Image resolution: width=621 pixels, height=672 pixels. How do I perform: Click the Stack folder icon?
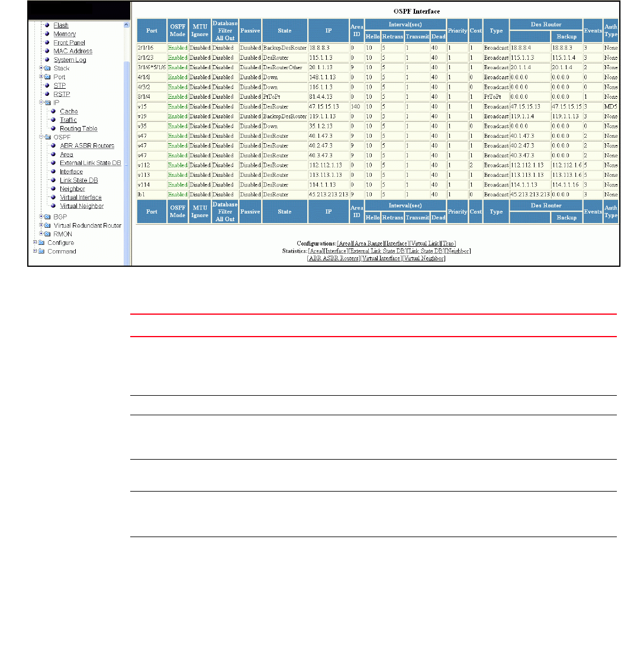point(47,68)
